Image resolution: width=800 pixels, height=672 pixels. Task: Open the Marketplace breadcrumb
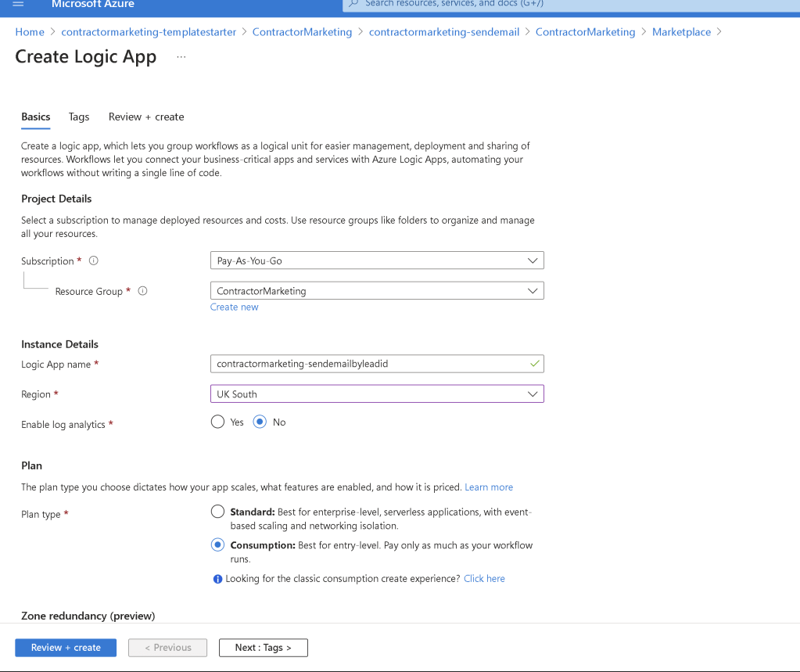pyautogui.click(x=682, y=32)
